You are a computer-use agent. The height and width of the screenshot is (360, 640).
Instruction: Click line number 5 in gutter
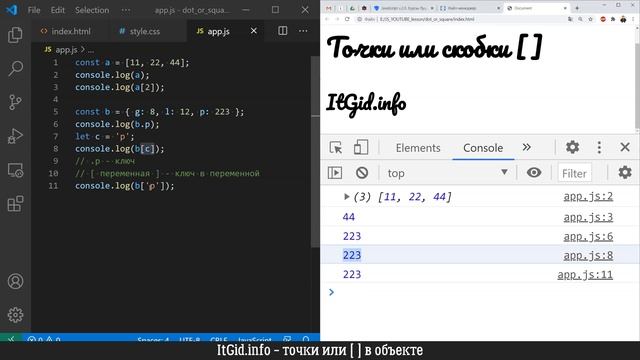pyautogui.click(x=56, y=111)
